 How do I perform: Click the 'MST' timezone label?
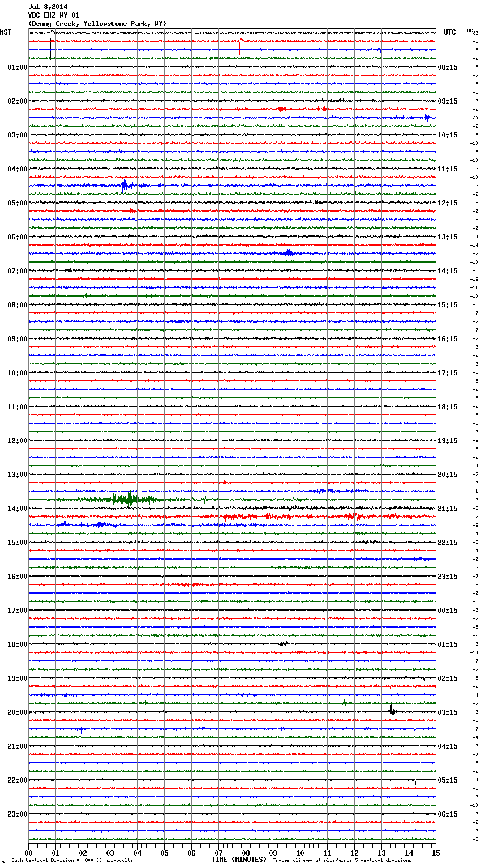click(x=6, y=32)
